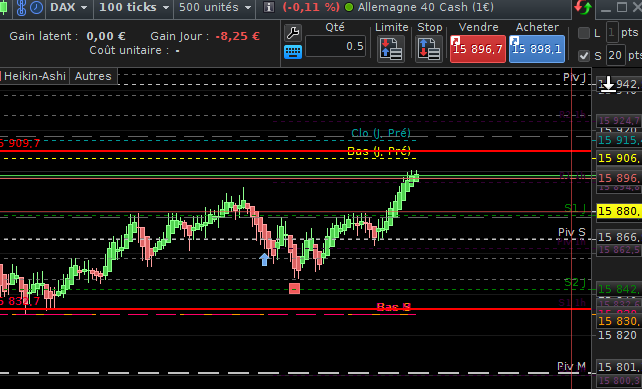
Task: Open the wrench order settings icon
Action: [293, 33]
